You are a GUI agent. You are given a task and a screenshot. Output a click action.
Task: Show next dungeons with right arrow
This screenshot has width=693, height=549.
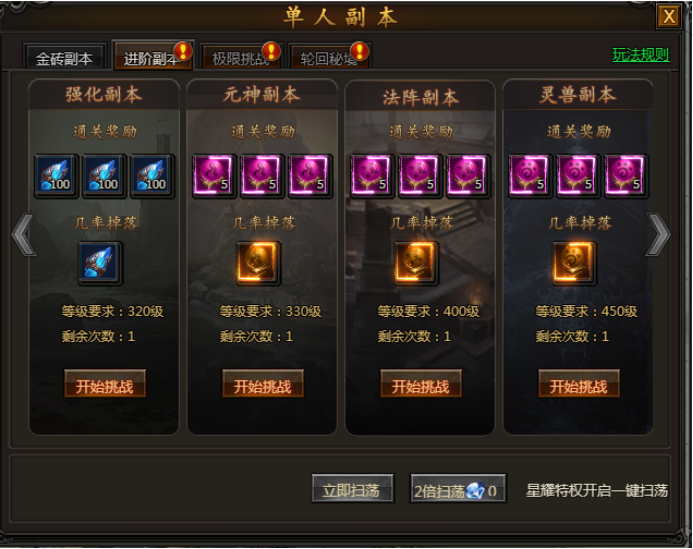click(x=658, y=234)
